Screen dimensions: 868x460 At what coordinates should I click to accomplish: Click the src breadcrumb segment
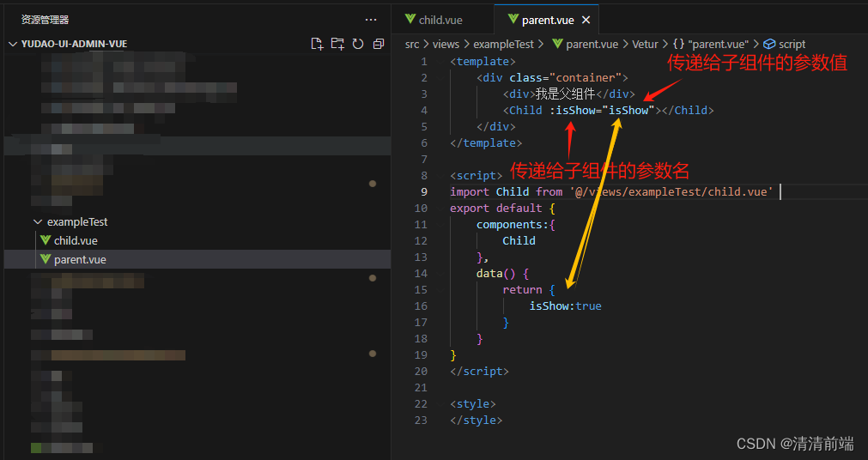(x=412, y=45)
